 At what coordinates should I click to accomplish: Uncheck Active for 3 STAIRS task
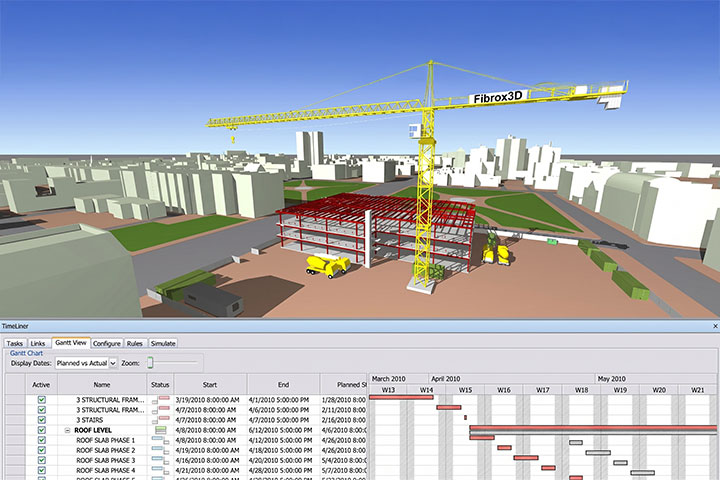point(42,420)
